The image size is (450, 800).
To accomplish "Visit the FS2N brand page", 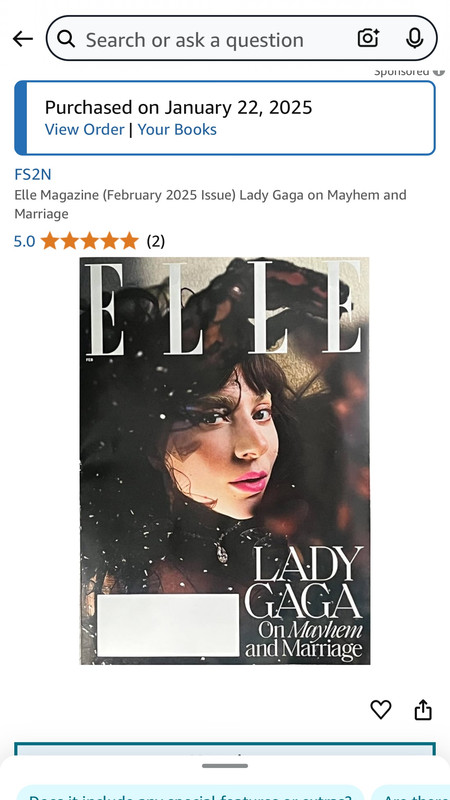I will tap(33, 174).
